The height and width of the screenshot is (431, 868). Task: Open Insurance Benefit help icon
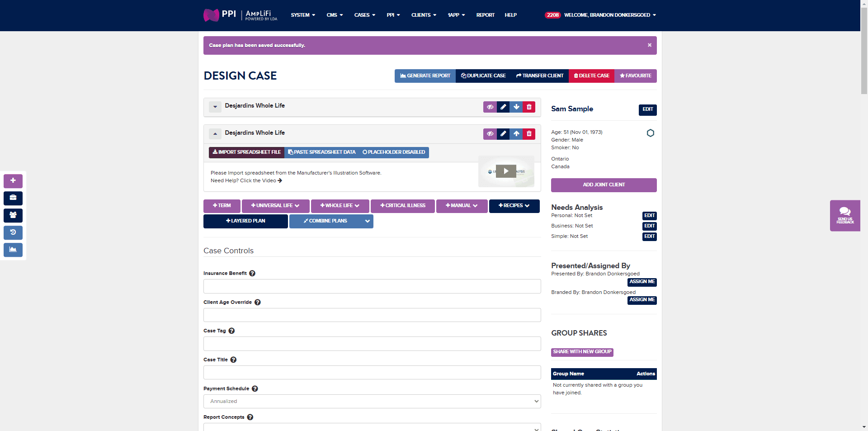pyautogui.click(x=252, y=273)
